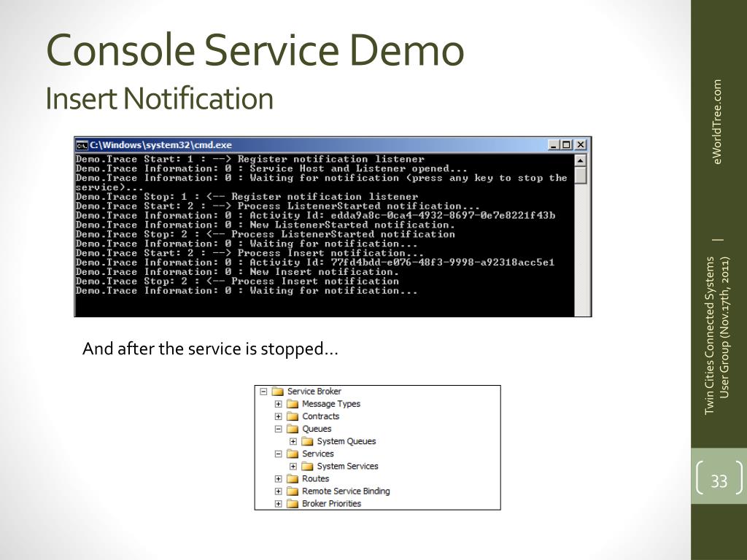Click the Routes folder icon
Viewport: 747px width, 560px height.
click(x=293, y=478)
